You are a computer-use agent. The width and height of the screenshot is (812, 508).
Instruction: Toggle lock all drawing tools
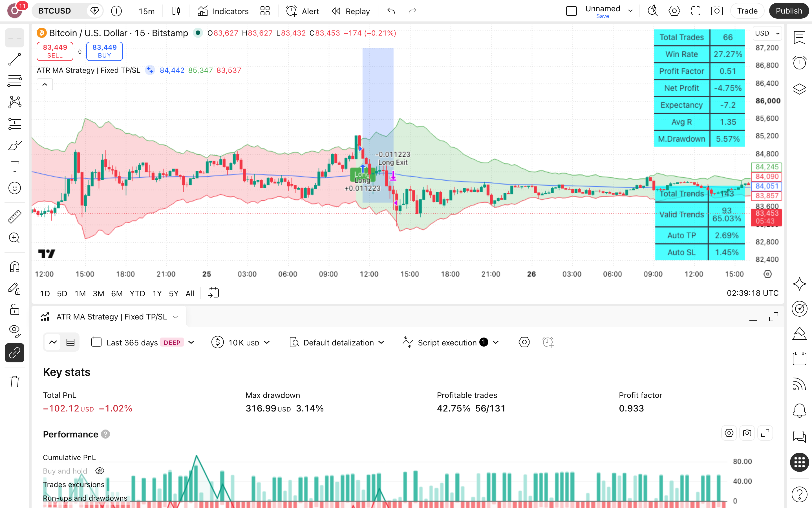(x=14, y=310)
